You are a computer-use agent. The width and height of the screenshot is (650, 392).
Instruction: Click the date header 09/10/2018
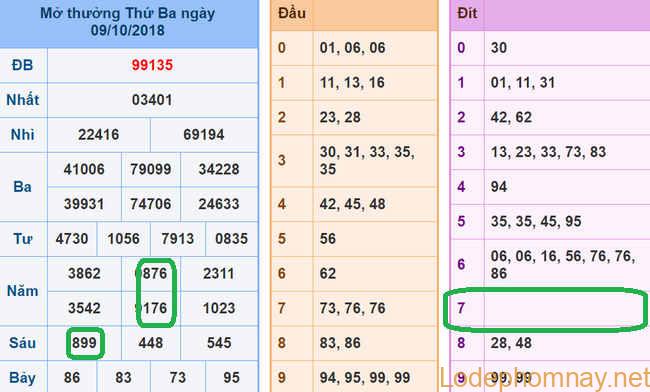click(128, 30)
